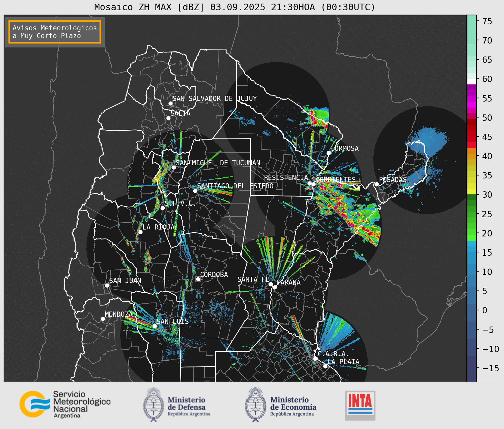This screenshot has width=504, height=429.
Task: Select the Resistencia city marker
Action: (x=310, y=183)
